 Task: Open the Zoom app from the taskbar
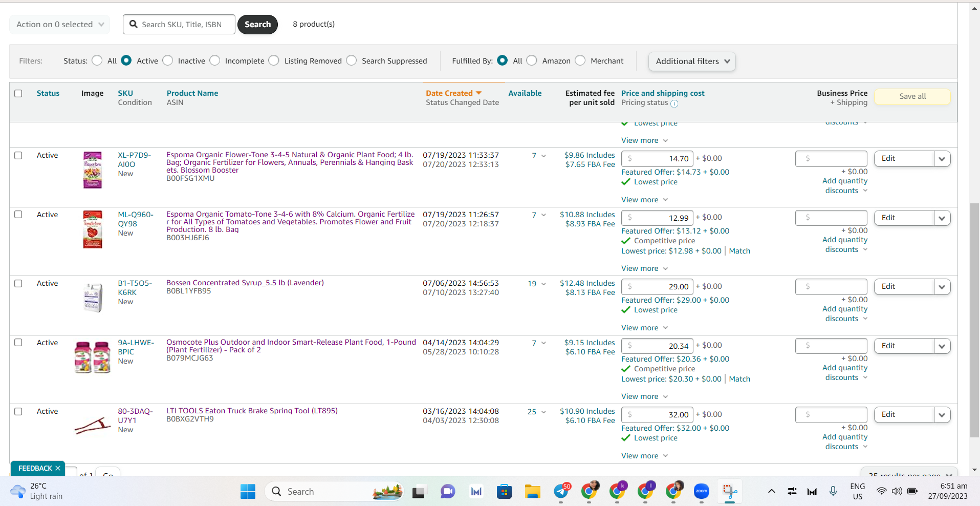tap(701, 492)
